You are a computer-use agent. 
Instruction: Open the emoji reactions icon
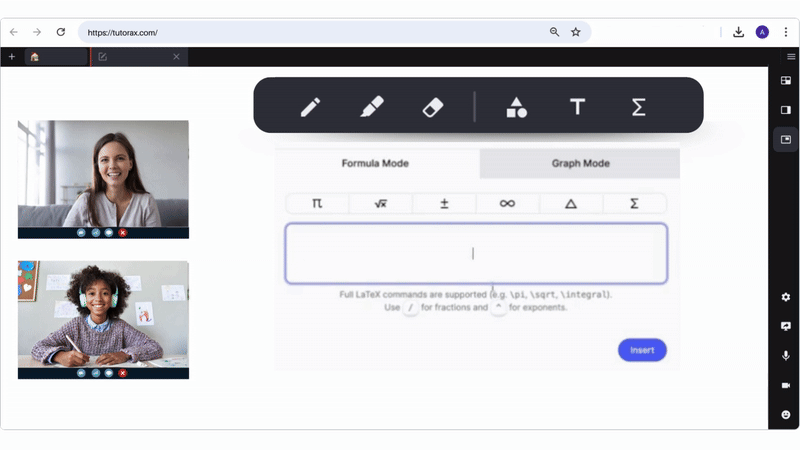click(786, 414)
